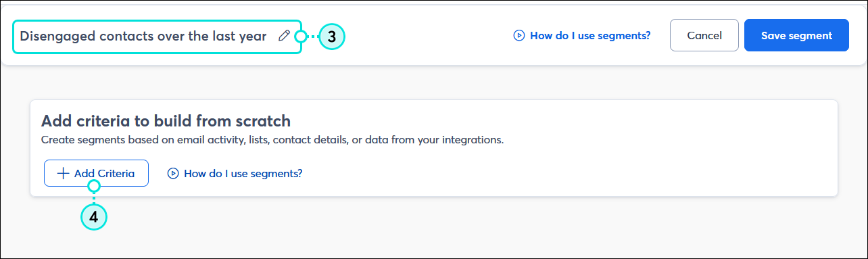Click play icon in the criteria card help link
Image resolution: width=868 pixels, height=259 pixels.
(173, 174)
